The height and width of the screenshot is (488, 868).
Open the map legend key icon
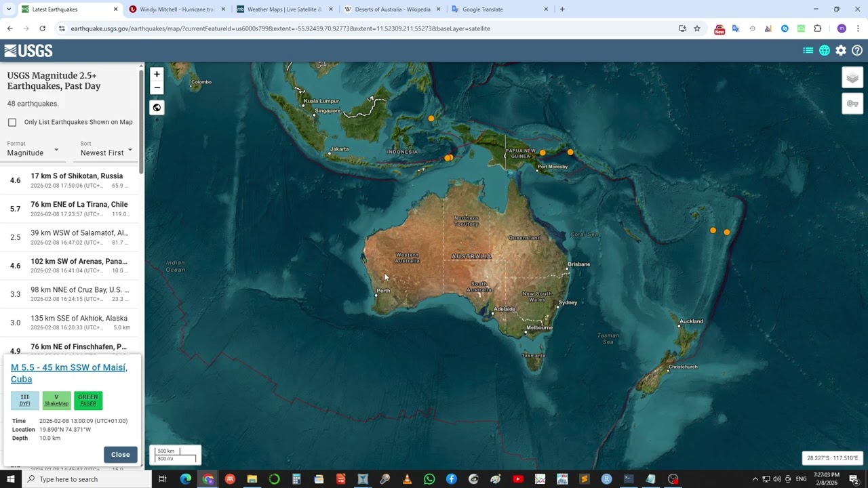[852, 104]
